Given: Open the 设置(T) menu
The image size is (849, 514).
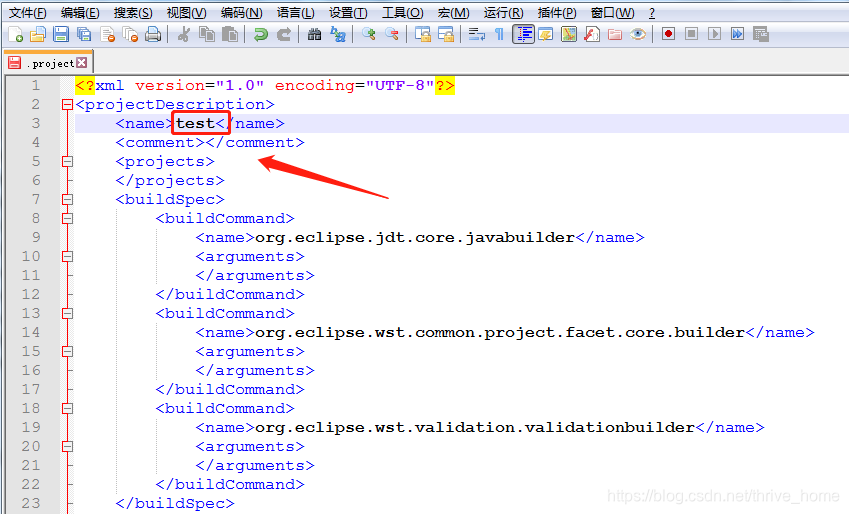Looking at the screenshot, I should point(348,12).
